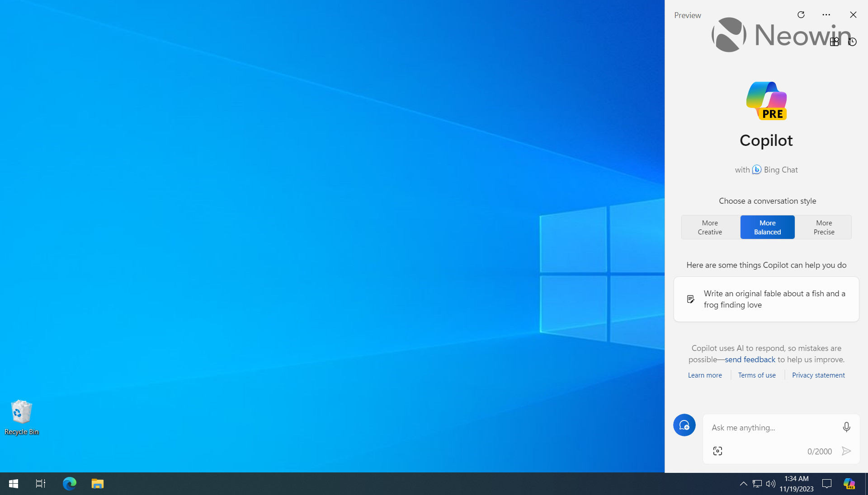Click the image search icon below input field
The height and width of the screenshot is (495, 868).
(x=718, y=451)
